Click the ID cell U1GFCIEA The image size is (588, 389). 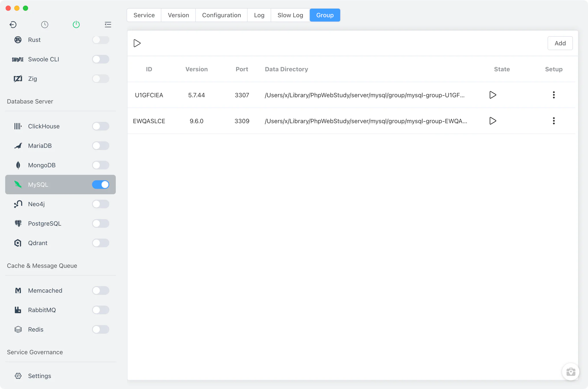click(x=149, y=95)
